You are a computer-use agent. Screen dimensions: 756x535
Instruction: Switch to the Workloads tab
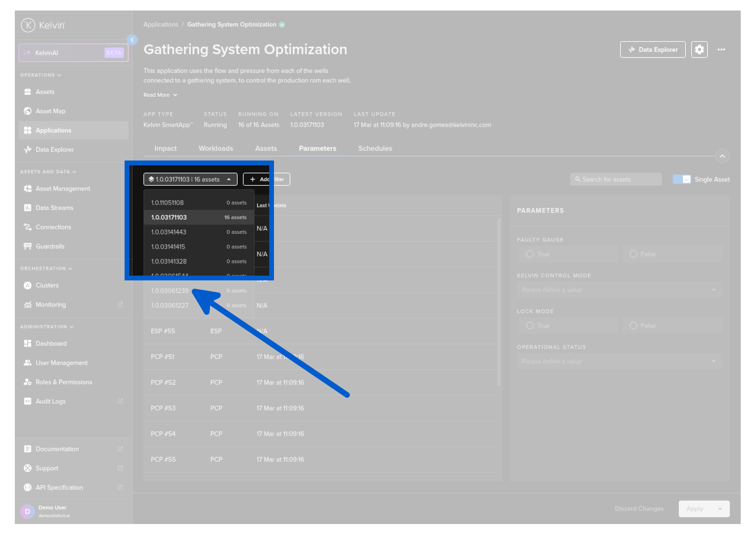[x=216, y=149]
